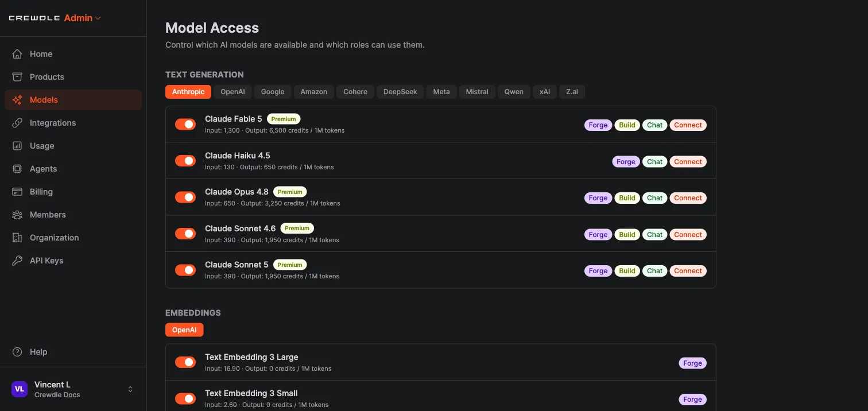Viewport: 868px width, 411px height.
Task: Click the Forge badge for Claude Fable 5
Action: point(598,125)
